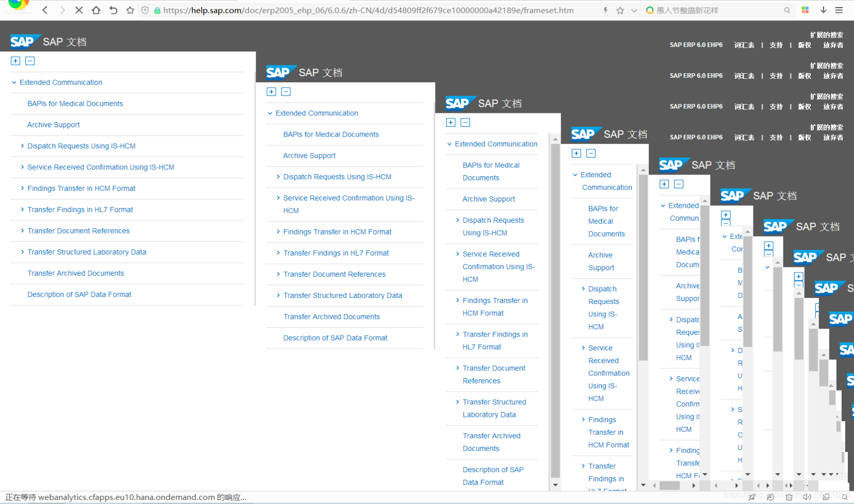Bookmark page with star left of address bar
This screenshot has height=504, width=854.
pos(130,10)
